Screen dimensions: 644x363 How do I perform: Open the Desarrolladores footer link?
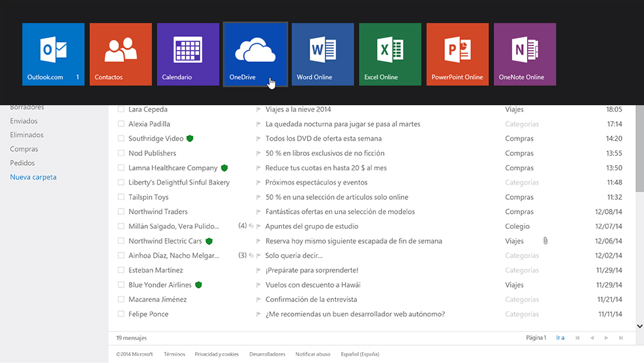267,354
